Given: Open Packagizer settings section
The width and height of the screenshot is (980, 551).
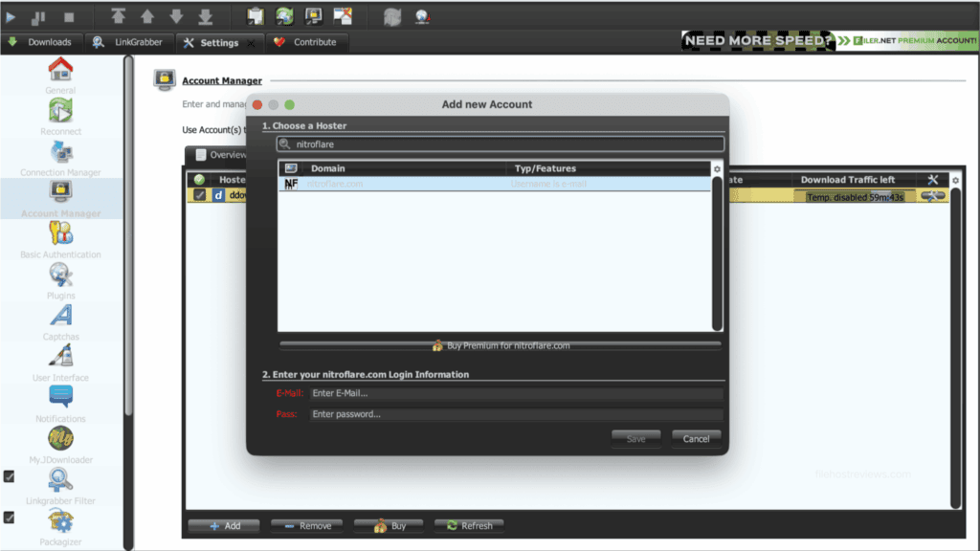Looking at the screenshot, I should pos(60,528).
